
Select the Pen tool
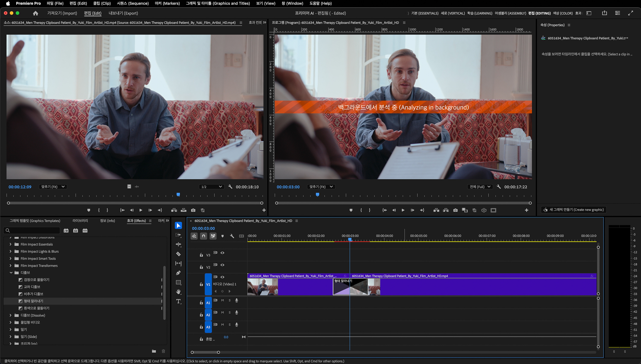click(x=178, y=273)
